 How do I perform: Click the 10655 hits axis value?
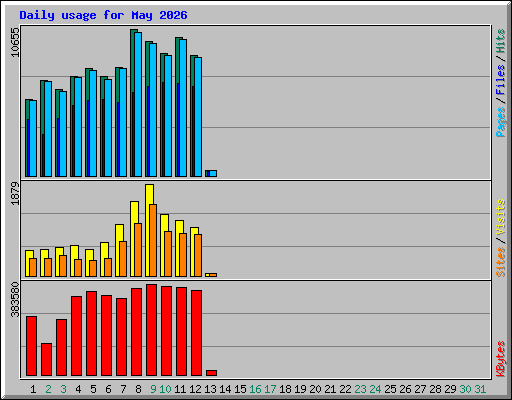[x=15, y=42]
